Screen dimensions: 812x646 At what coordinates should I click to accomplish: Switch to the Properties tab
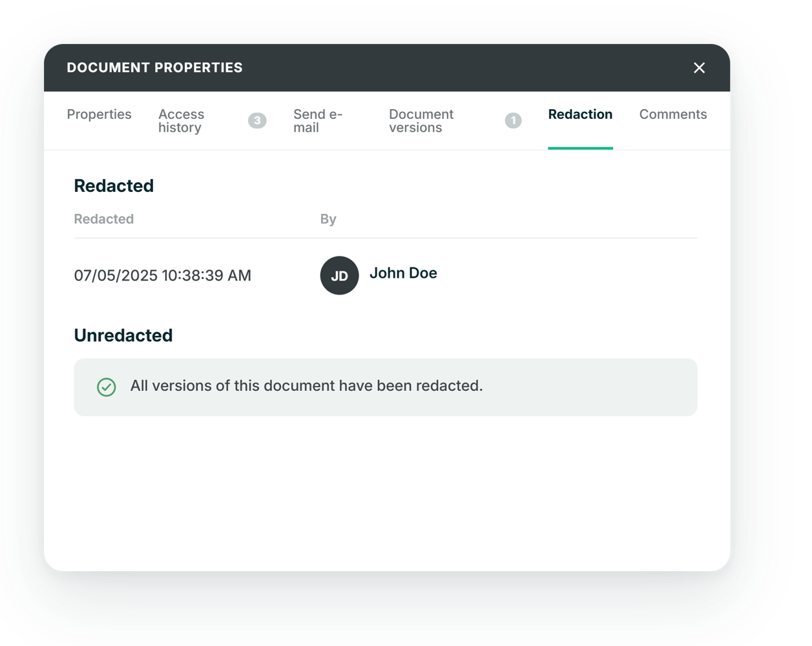click(99, 114)
